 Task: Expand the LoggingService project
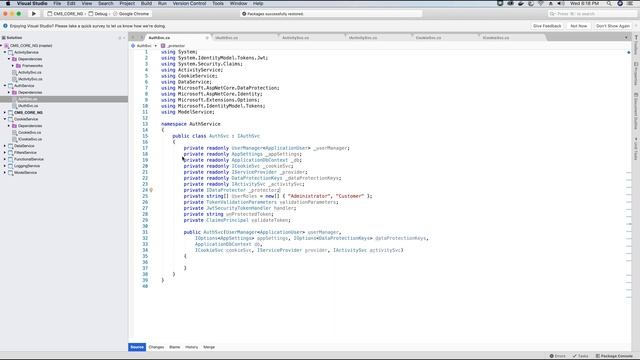pos(5,166)
